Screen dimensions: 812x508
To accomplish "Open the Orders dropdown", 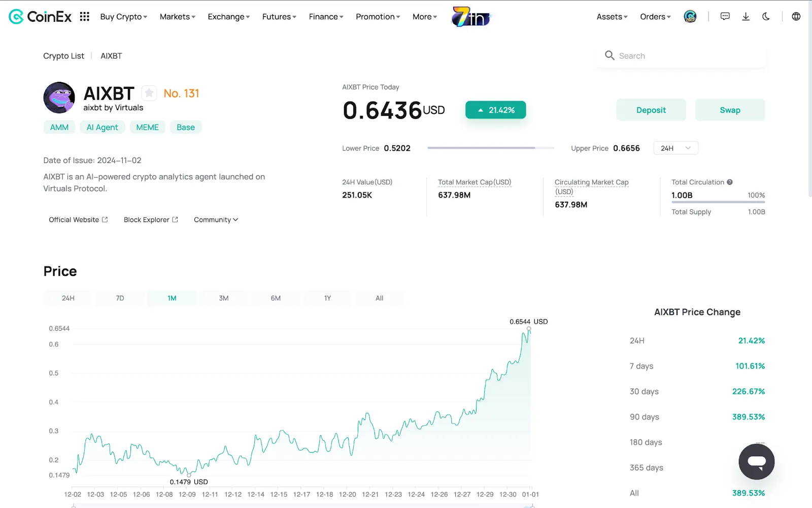I will (655, 17).
